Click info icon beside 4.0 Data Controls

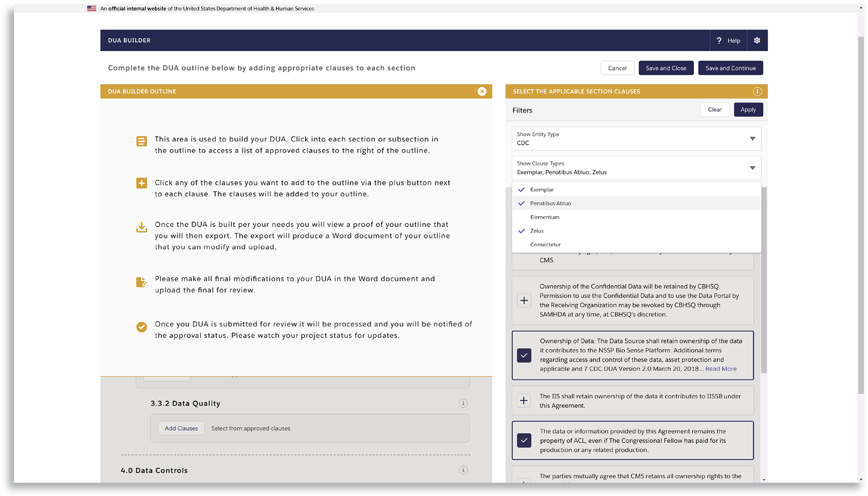coord(463,470)
